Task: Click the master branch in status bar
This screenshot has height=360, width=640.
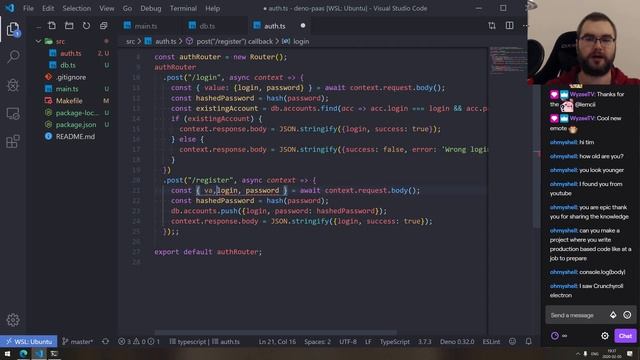Action: tap(78, 341)
